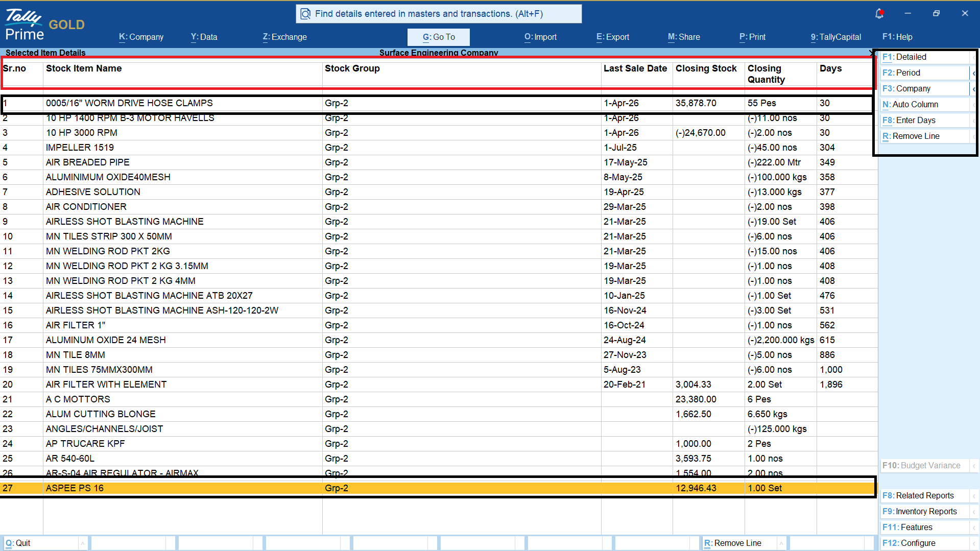Image resolution: width=980 pixels, height=551 pixels.
Task: Open F1: Help menu
Action: [x=897, y=37]
